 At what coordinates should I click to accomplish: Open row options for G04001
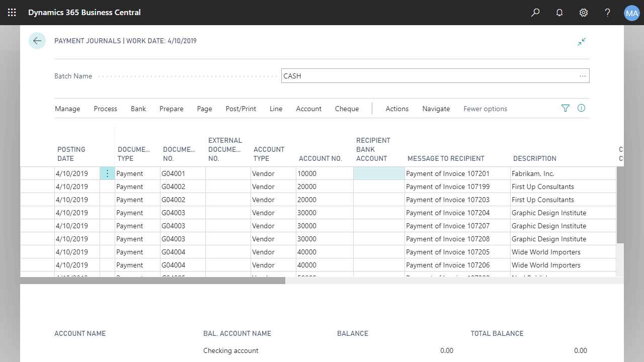(x=107, y=173)
